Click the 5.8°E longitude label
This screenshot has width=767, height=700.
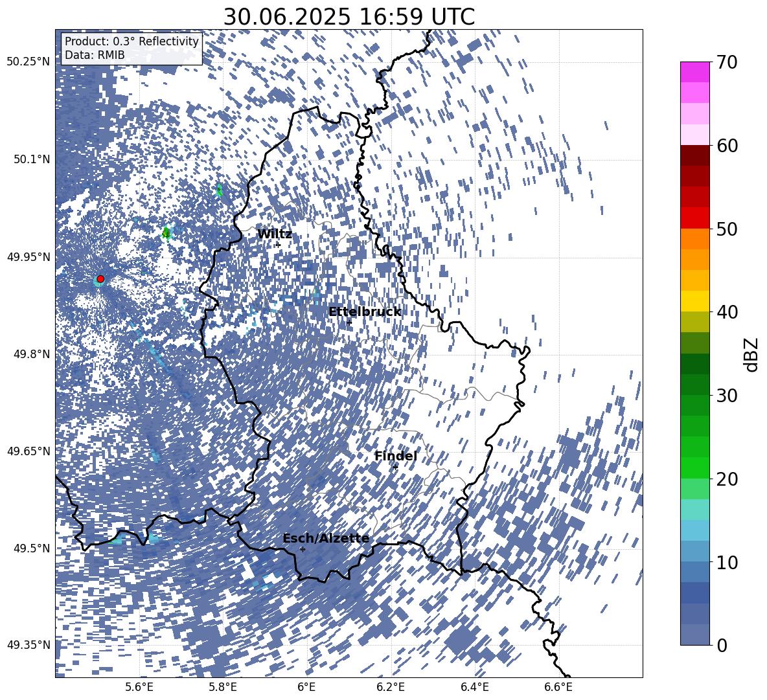click(223, 687)
